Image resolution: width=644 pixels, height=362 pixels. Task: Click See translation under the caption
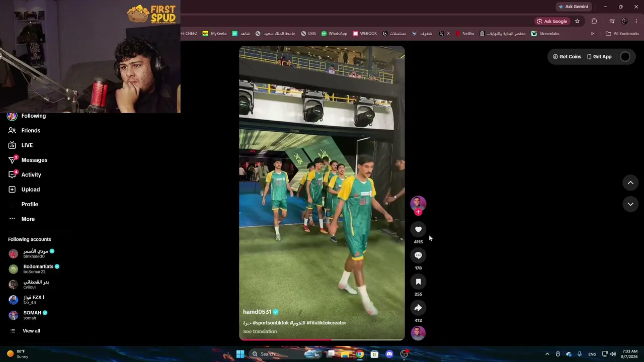tap(260, 332)
